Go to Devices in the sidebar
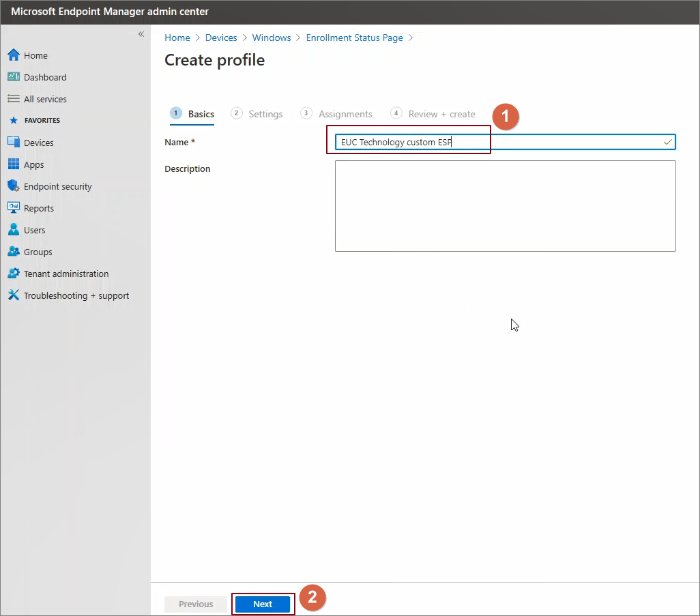The image size is (700, 616). coord(38,143)
